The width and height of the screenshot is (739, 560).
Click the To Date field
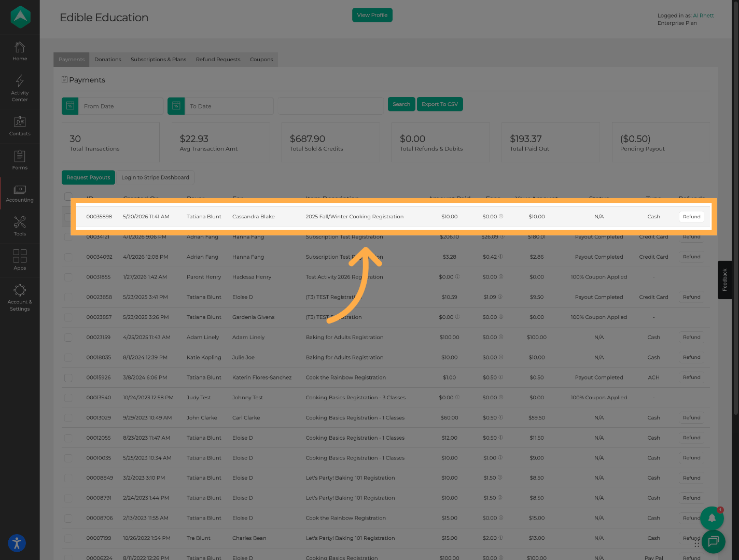click(229, 106)
